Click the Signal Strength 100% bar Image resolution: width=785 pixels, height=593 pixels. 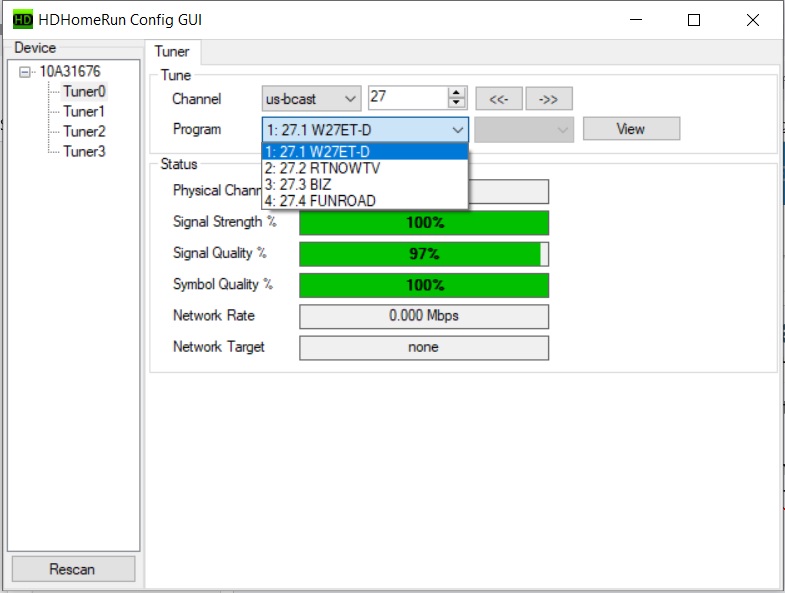point(424,223)
